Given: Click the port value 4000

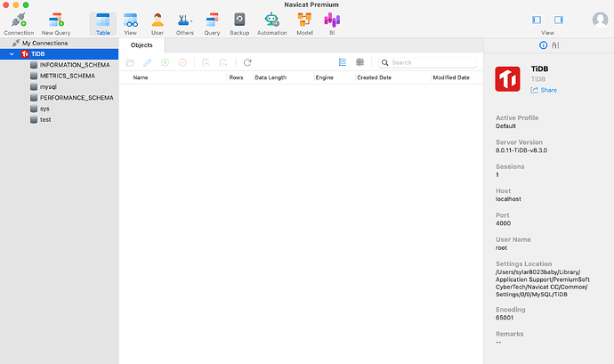Looking at the screenshot, I should [x=503, y=223].
